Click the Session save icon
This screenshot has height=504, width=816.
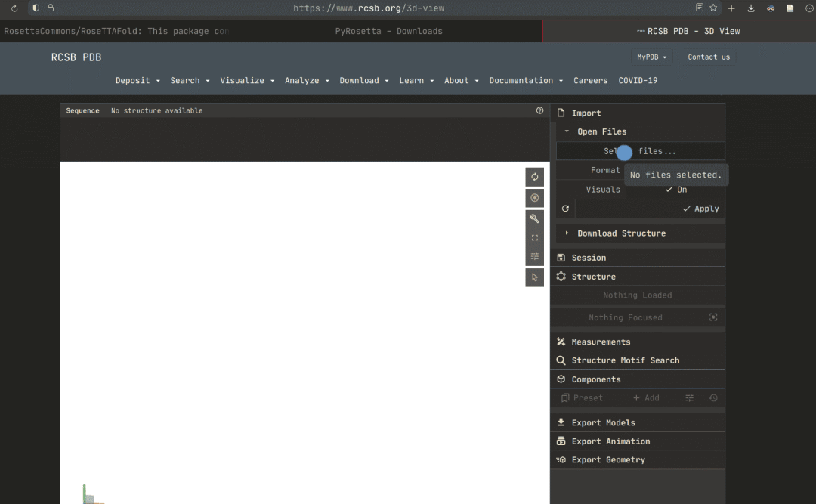point(561,258)
